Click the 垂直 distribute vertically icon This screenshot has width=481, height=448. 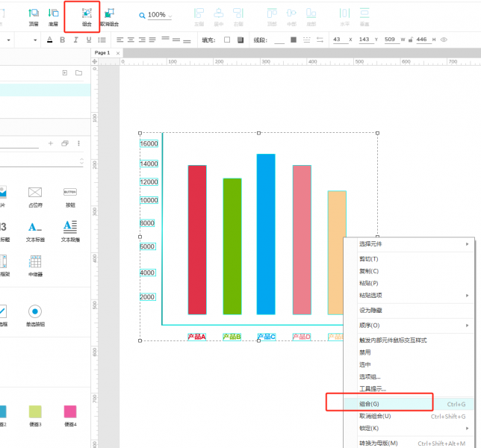(x=364, y=13)
